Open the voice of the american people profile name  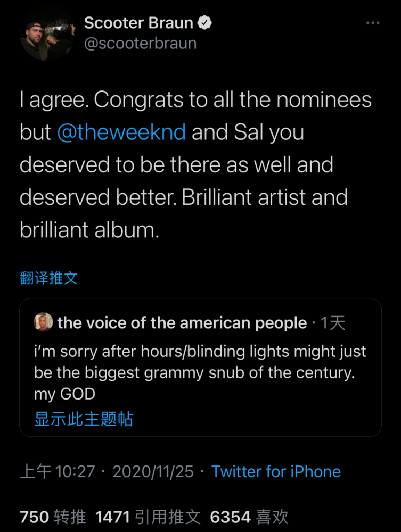click(x=182, y=323)
